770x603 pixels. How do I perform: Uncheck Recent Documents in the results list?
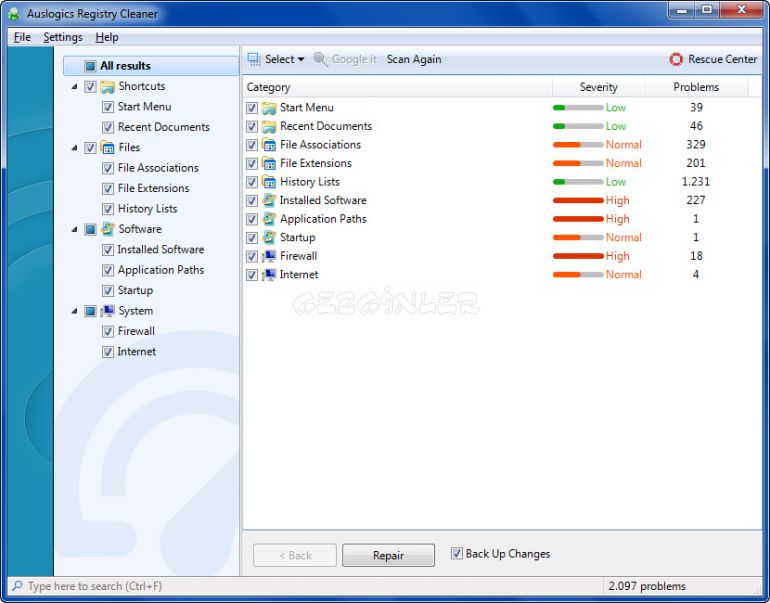pyautogui.click(x=252, y=127)
